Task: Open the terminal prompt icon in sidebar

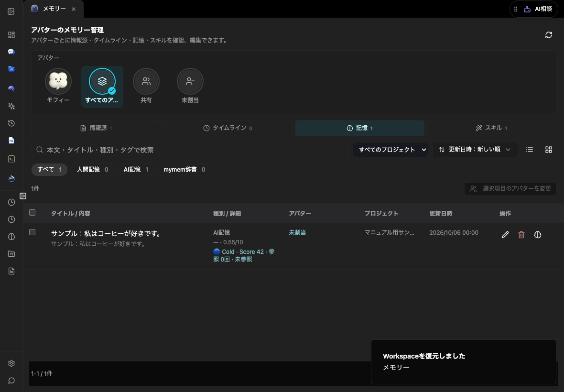Action: (11, 159)
